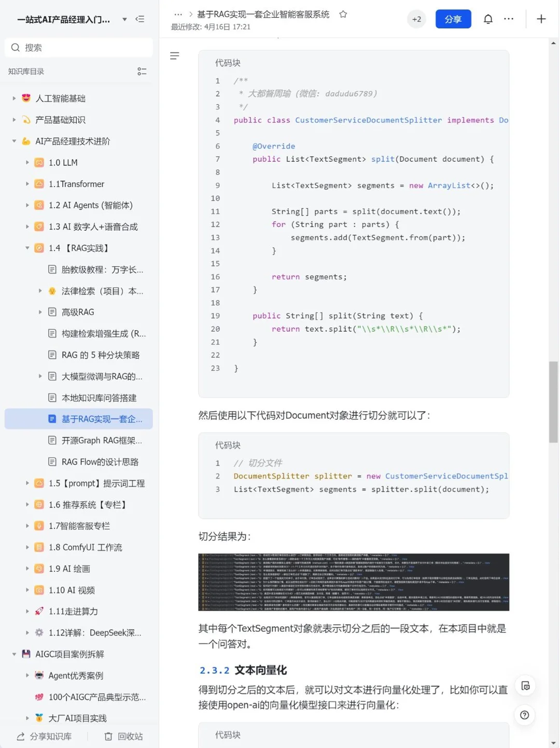Click the vertical scrollbar thumb
The height and width of the screenshot is (748, 560).
pos(553,402)
